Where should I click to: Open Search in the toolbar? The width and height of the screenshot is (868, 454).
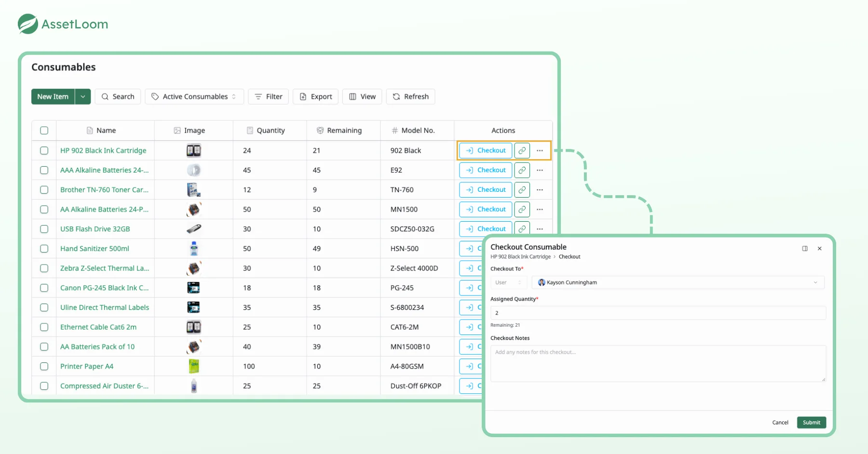[x=118, y=96]
